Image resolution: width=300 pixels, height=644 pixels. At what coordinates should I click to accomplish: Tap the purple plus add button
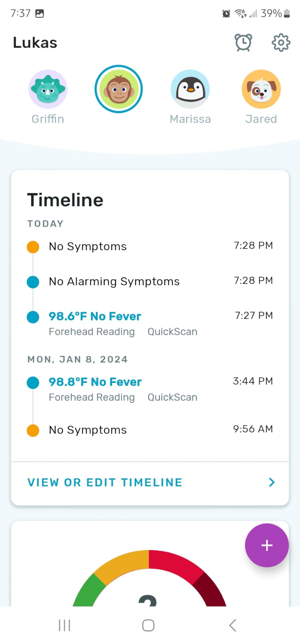[x=267, y=545]
